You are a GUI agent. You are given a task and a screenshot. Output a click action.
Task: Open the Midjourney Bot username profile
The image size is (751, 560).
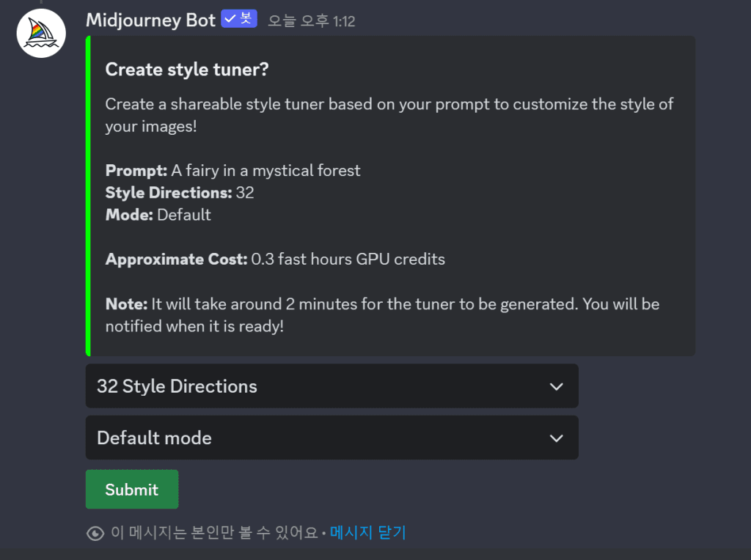coord(150,20)
